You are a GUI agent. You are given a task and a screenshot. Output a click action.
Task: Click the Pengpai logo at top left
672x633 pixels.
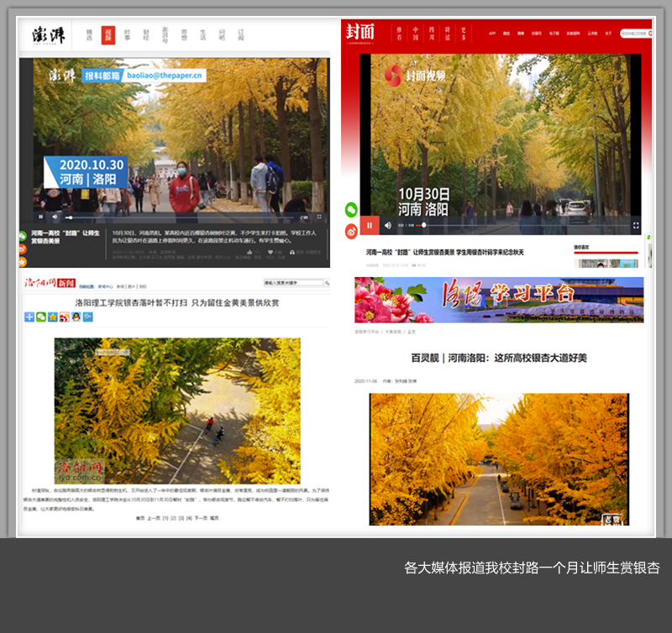click(x=49, y=35)
